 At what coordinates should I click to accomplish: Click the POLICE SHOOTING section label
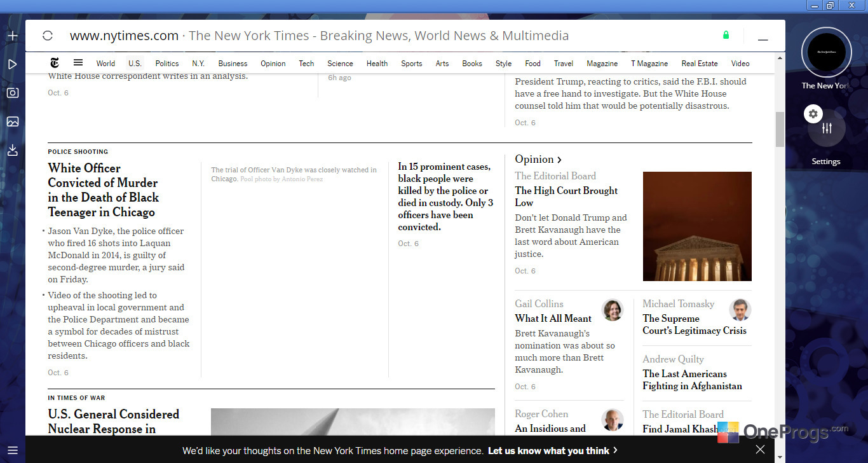(x=78, y=152)
